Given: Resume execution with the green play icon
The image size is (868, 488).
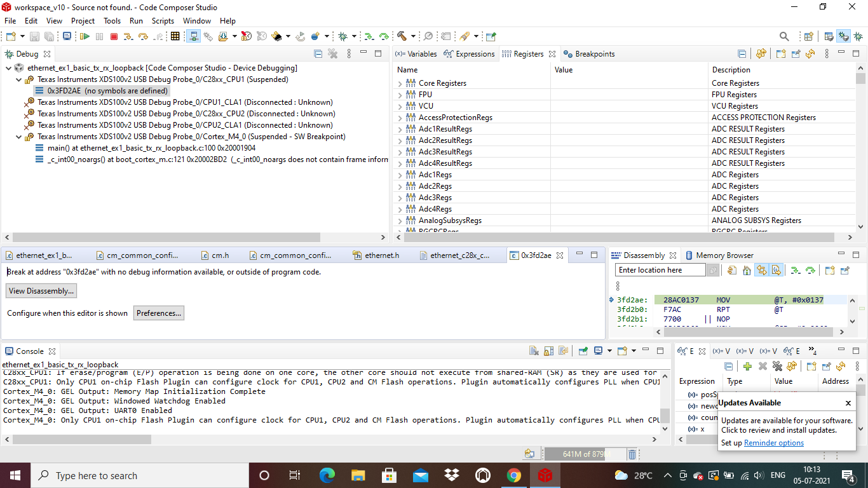Looking at the screenshot, I should [x=85, y=37].
